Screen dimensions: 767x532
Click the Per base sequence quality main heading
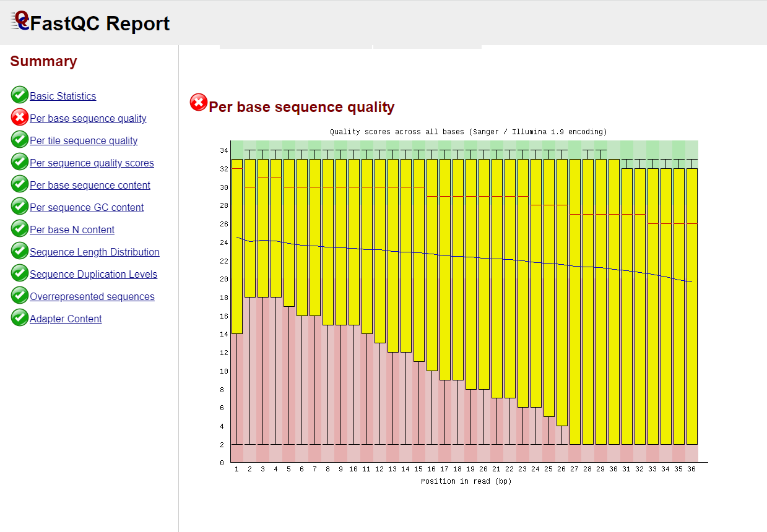coord(301,107)
